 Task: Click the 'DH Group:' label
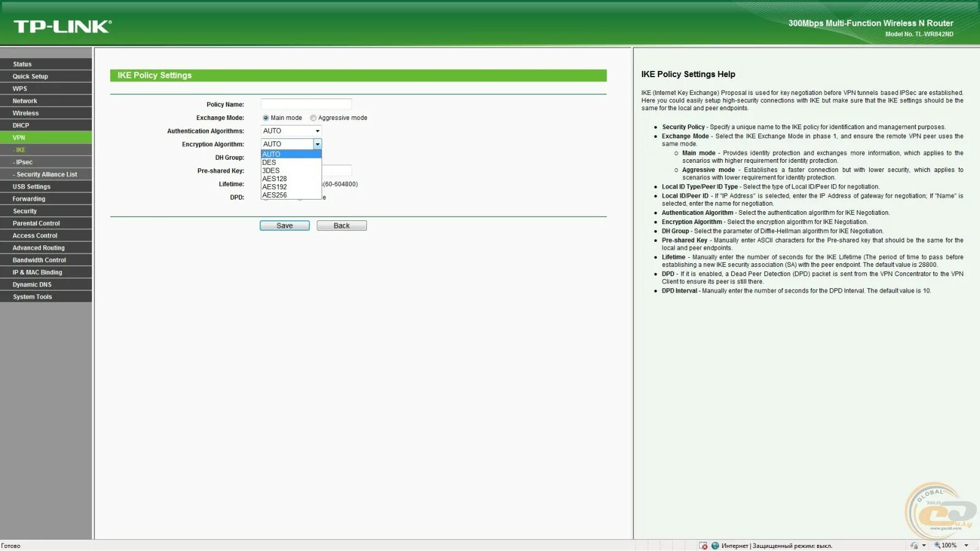click(x=230, y=158)
